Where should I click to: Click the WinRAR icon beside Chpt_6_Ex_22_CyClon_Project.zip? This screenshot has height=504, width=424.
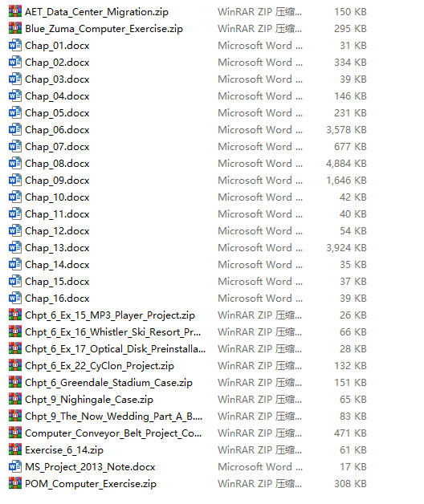pyautogui.click(x=15, y=365)
